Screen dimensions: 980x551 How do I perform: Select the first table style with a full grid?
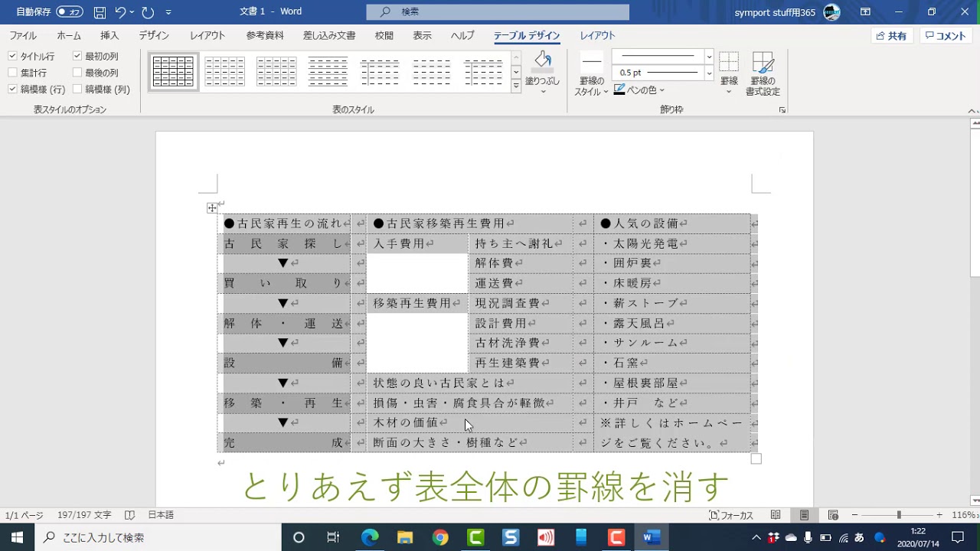(173, 72)
